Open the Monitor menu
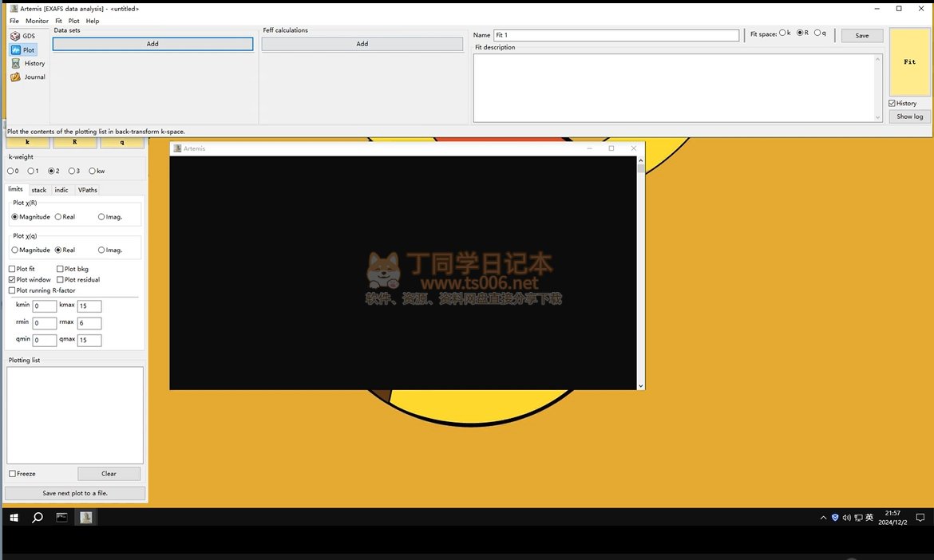This screenshot has width=934, height=560. (x=37, y=21)
